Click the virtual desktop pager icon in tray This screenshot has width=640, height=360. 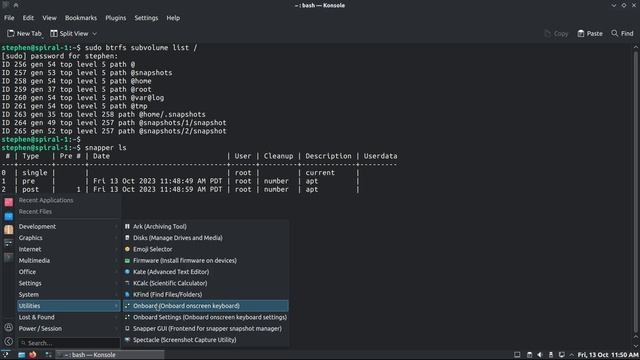click(517, 355)
